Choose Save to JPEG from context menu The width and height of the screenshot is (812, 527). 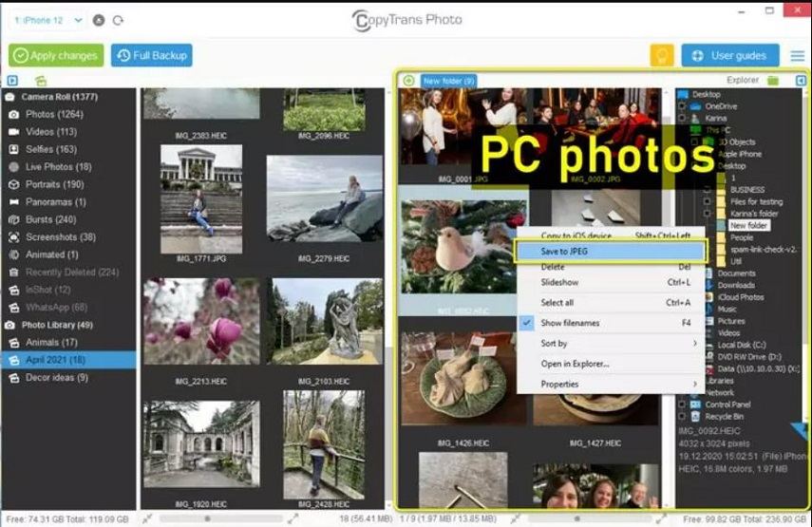[x=610, y=251]
